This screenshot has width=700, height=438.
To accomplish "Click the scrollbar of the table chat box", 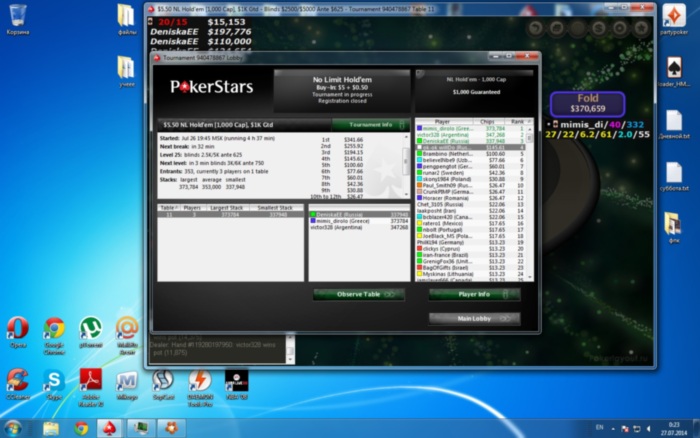I will [290, 349].
